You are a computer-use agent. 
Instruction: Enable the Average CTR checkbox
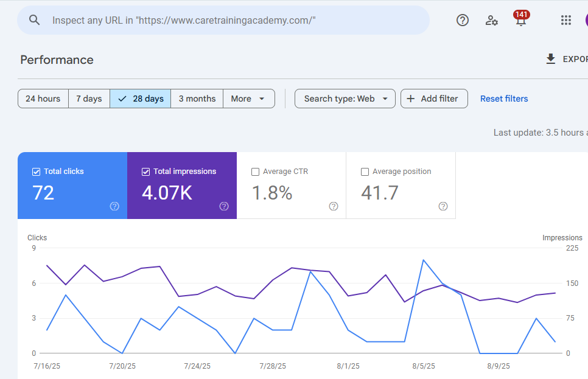pos(255,172)
